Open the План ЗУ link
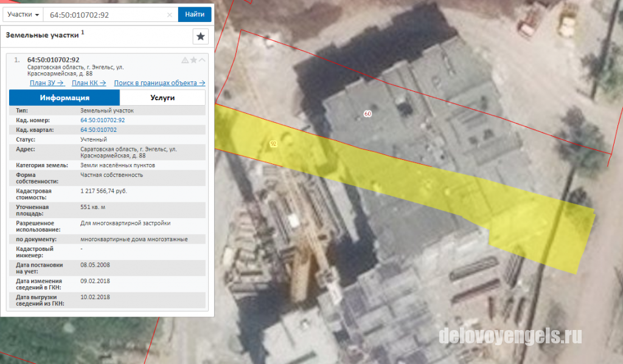 point(47,83)
